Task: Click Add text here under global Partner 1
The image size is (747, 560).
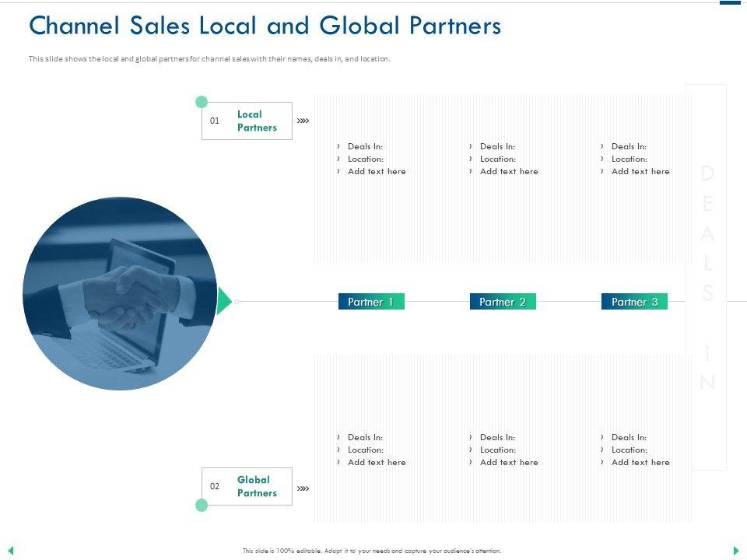Action: tap(377, 462)
